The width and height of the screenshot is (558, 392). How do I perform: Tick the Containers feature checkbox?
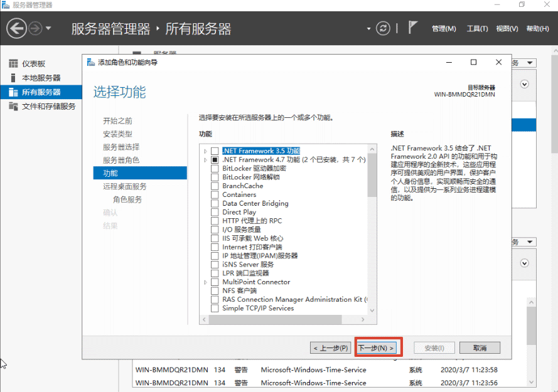click(215, 195)
